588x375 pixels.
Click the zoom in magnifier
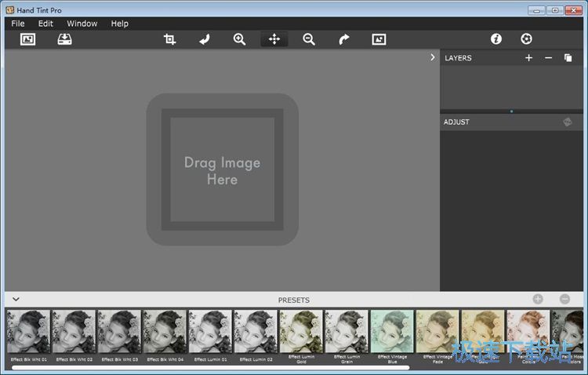[240, 39]
